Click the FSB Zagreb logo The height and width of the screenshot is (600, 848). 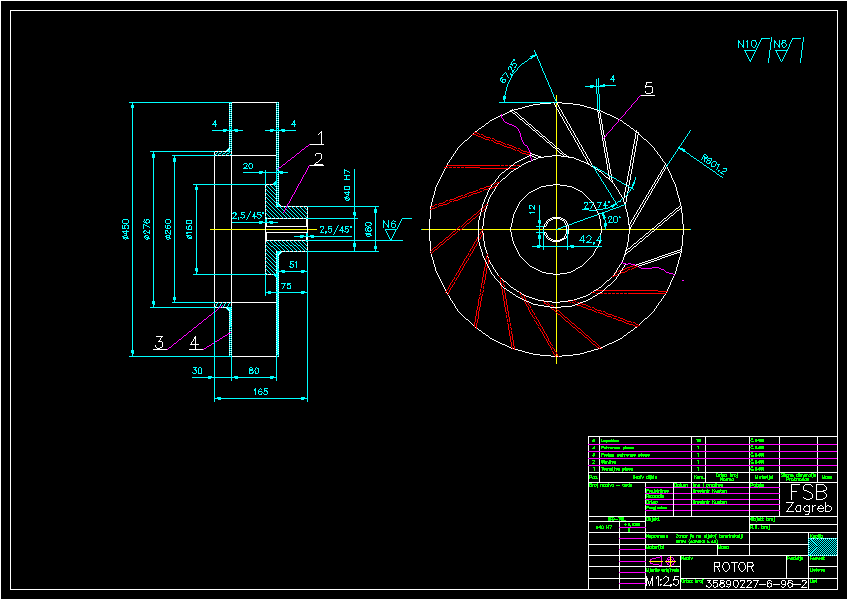coord(810,500)
